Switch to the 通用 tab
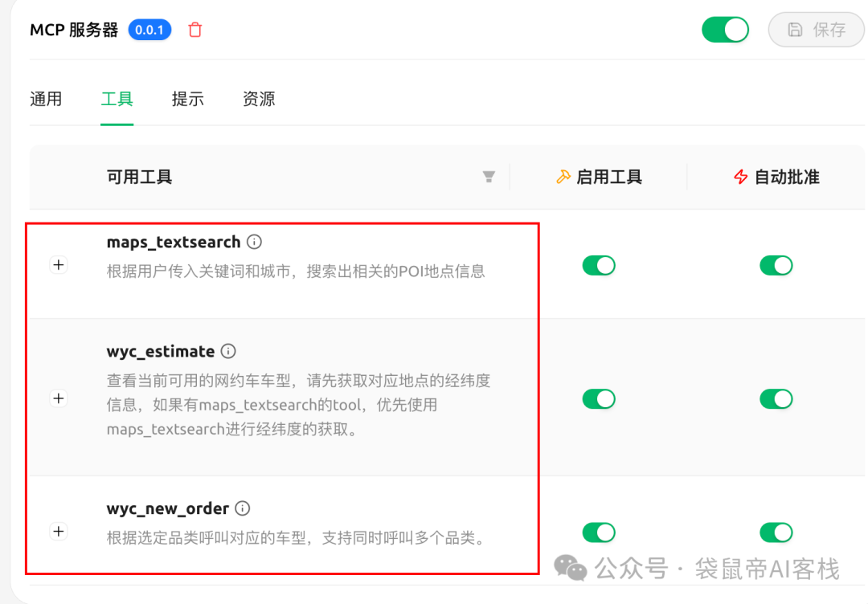 tap(46, 99)
